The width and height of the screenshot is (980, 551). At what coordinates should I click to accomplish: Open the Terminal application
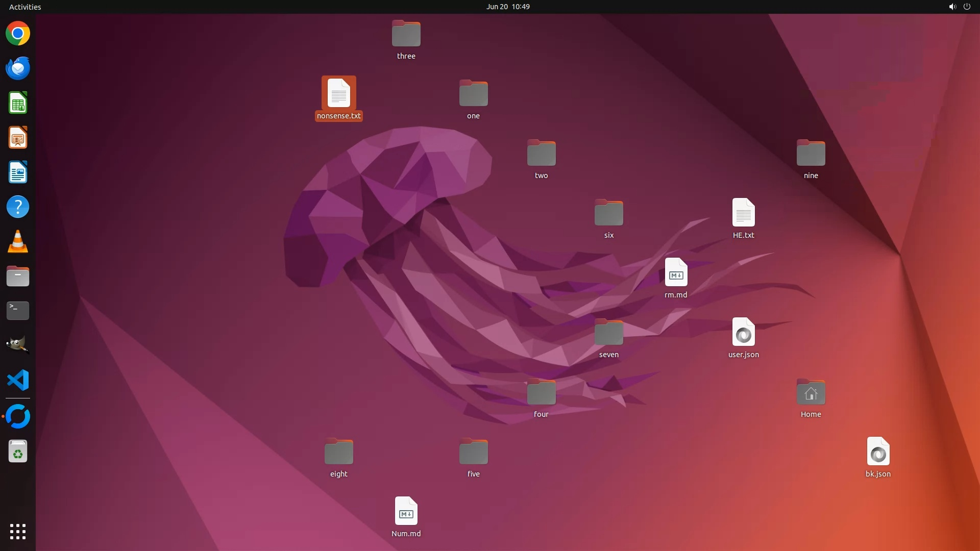pyautogui.click(x=18, y=311)
